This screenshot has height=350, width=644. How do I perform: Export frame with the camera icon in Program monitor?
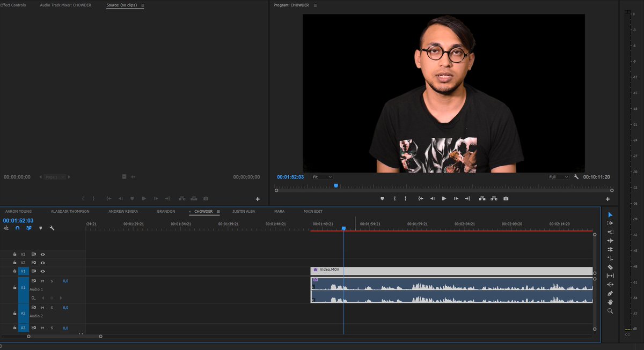point(506,198)
